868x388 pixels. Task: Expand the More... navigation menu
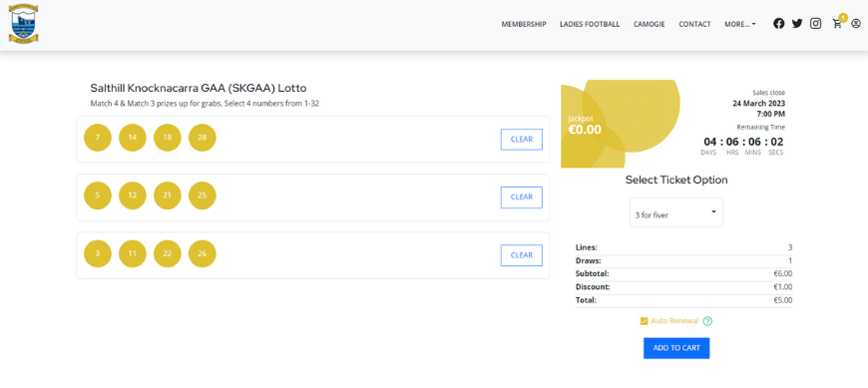739,24
